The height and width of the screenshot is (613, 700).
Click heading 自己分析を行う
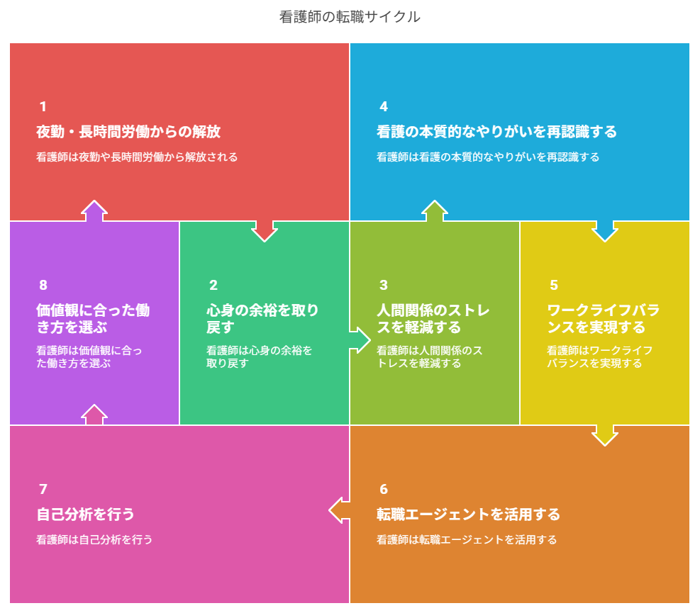pyautogui.click(x=85, y=514)
